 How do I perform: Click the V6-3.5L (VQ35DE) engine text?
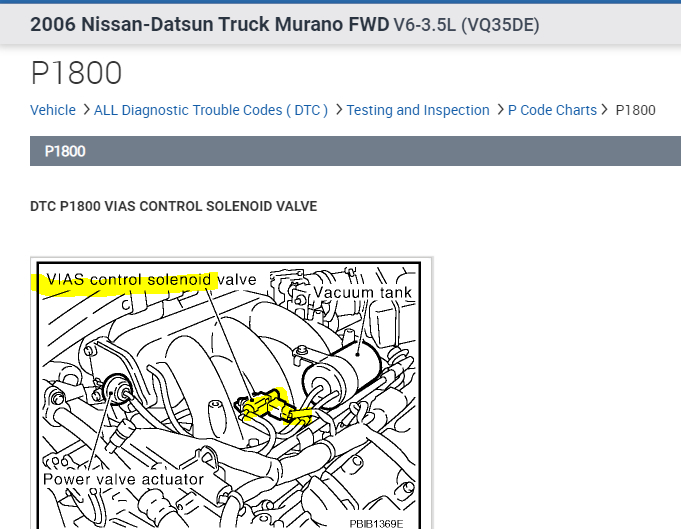[466, 25]
